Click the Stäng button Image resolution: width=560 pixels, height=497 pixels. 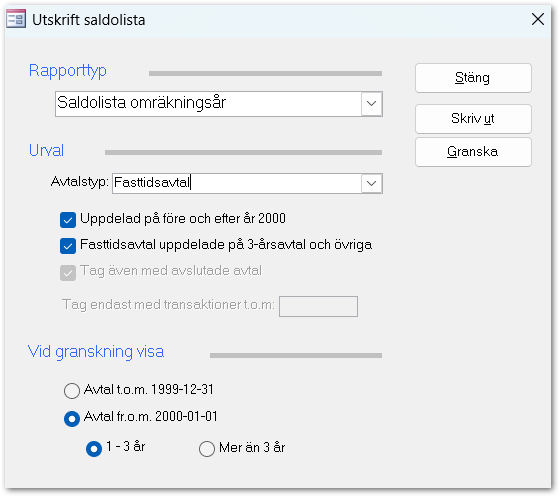point(473,78)
